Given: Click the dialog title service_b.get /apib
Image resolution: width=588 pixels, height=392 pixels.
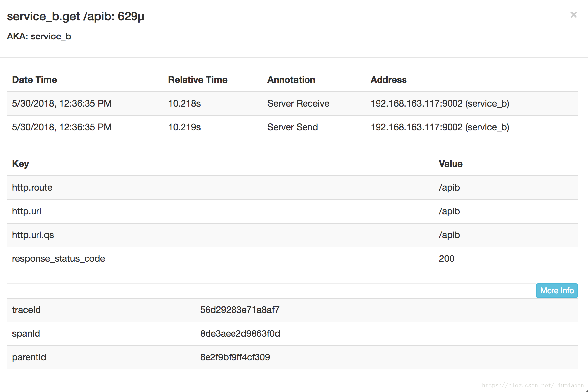Looking at the screenshot, I should (75, 16).
